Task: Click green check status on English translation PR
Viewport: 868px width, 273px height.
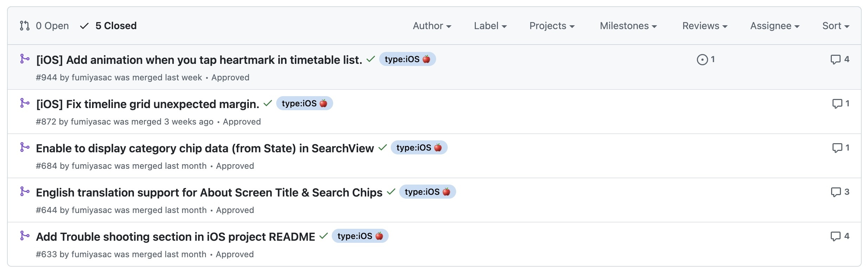Action: (x=391, y=192)
